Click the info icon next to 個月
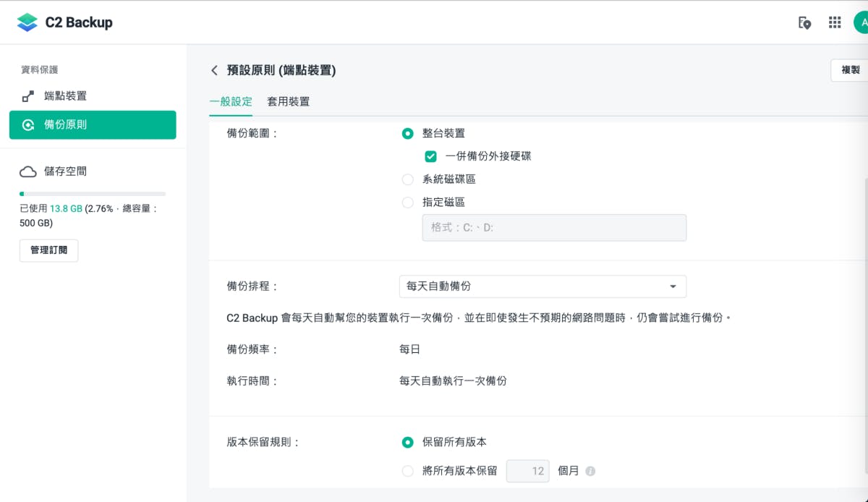This screenshot has height=502, width=868. 590,472
